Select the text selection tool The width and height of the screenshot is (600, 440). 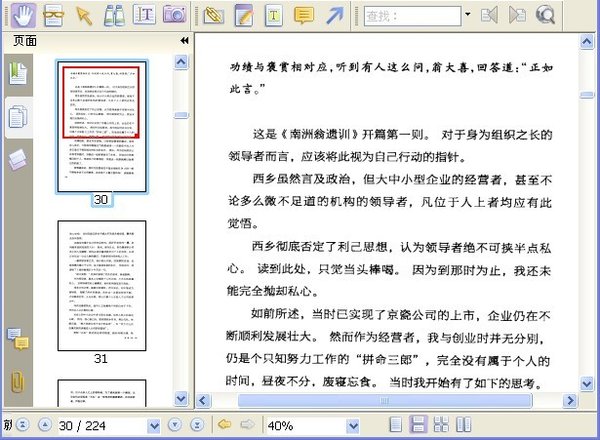pos(144,15)
